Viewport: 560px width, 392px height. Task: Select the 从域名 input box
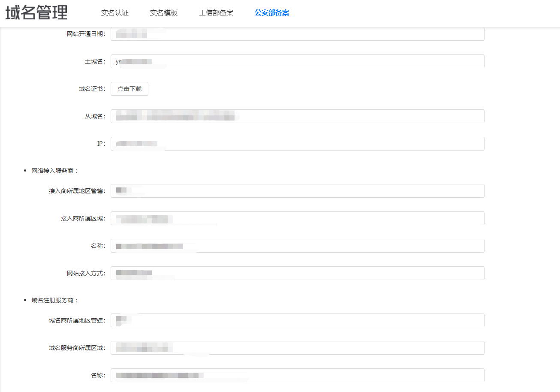298,116
